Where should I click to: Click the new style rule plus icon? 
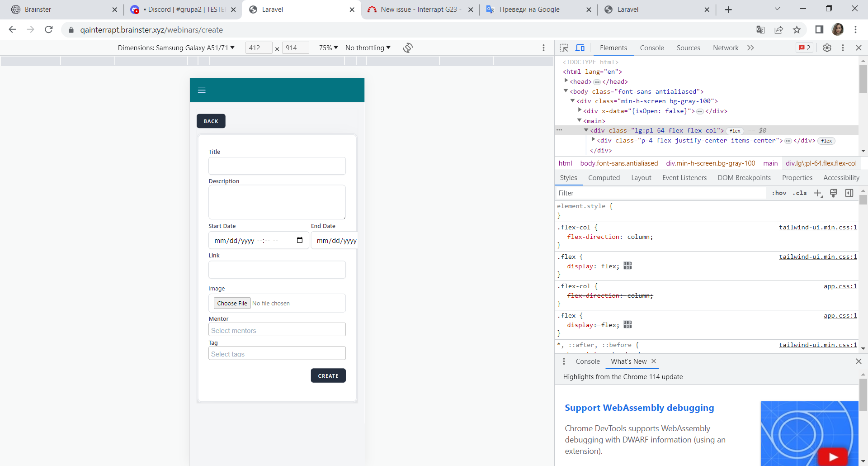817,193
